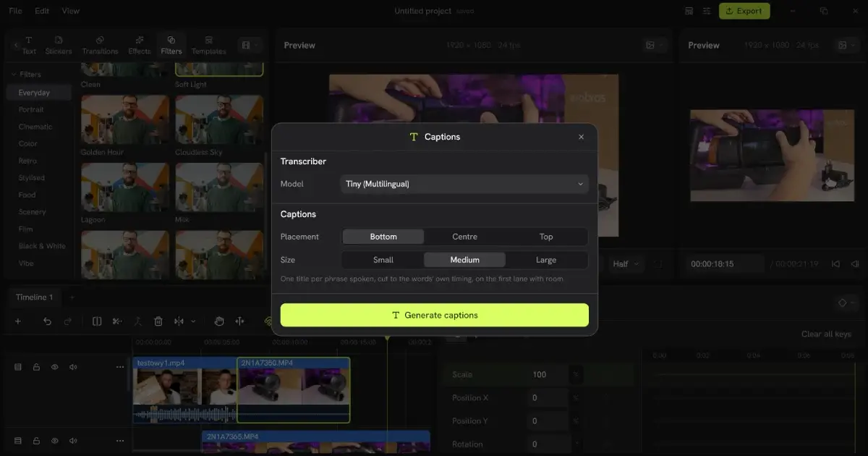Click the Redo icon
The width and height of the screenshot is (868, 456).
[68, 321]
